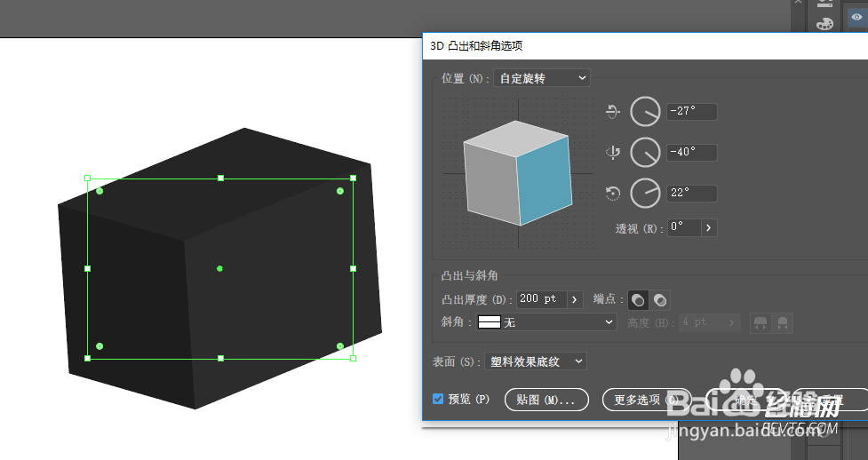868x460 pixels.
Task: Select the bevel extent out icon
Action: pyautogui.click(x=760, y=322)
